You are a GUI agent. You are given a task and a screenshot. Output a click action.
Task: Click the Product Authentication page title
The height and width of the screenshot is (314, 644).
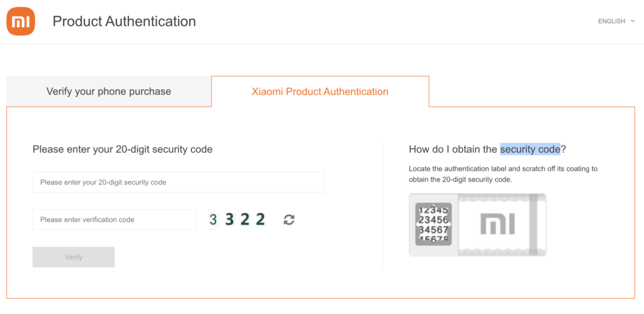(x=124, y=21)
